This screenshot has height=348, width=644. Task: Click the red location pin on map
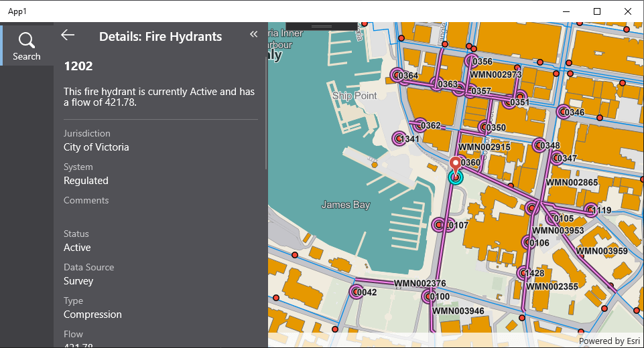(x=456, y=163)
